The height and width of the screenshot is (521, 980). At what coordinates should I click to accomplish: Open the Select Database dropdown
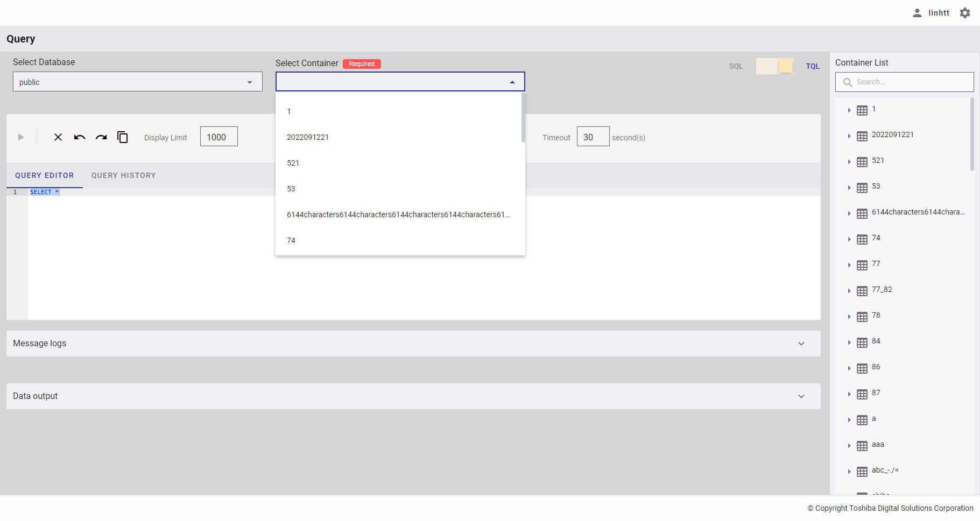[137, 82]
